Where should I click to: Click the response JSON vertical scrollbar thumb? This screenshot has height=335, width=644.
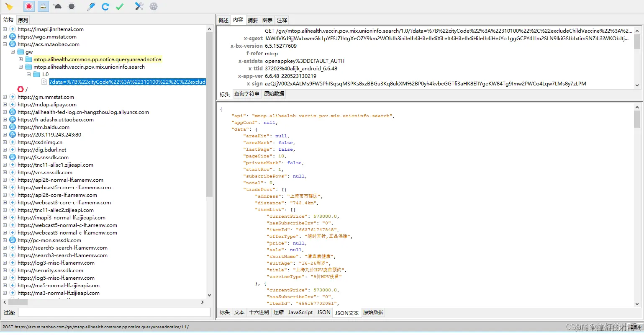click(x=637, y=119)
